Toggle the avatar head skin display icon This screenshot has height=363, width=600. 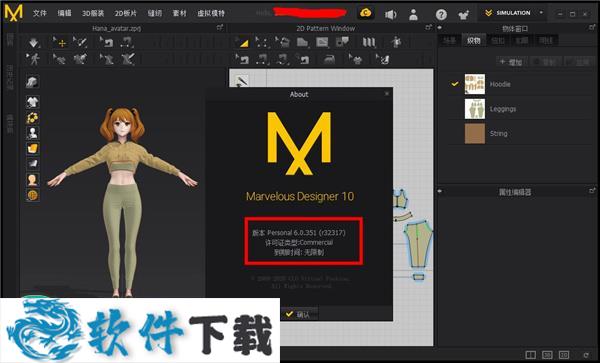click(33, 179)
